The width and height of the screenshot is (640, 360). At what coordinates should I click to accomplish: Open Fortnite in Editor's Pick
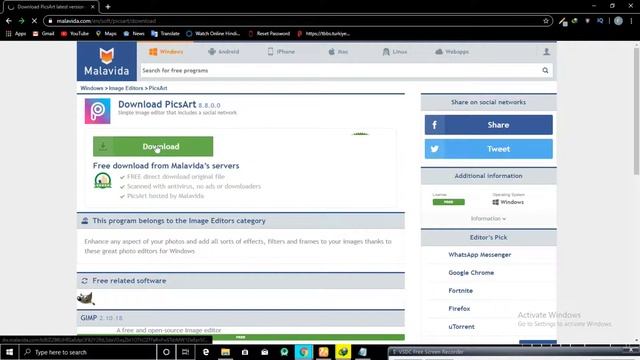pos(460,291)
